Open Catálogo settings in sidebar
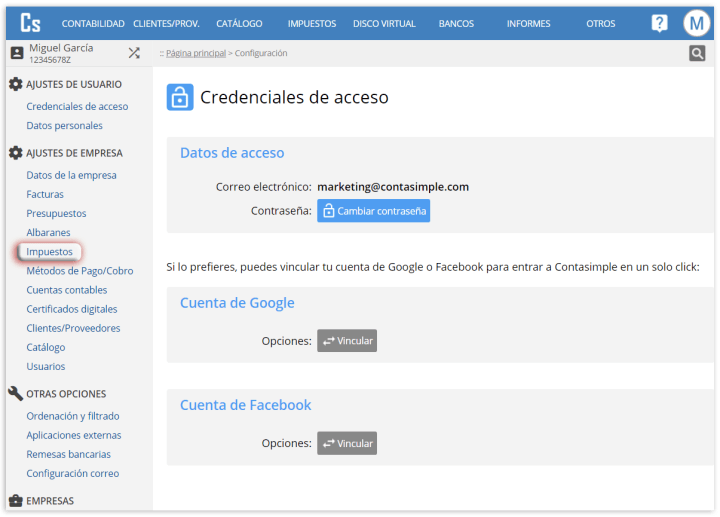 [x=45, y=348]
